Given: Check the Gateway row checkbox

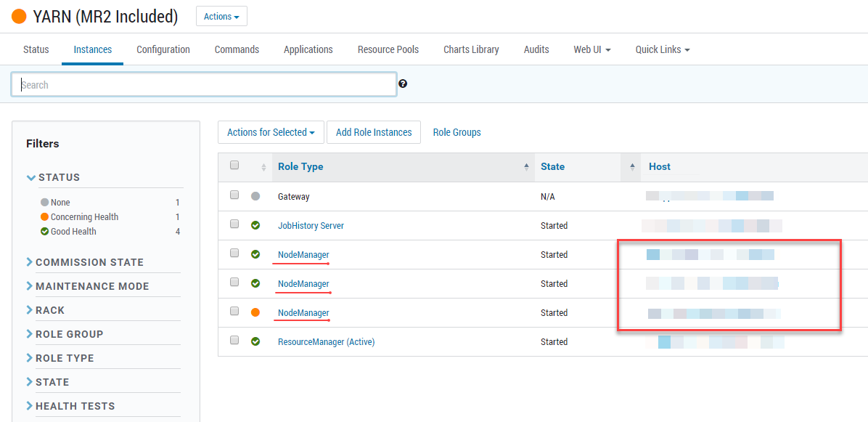Looking at the screenshot, I should tap(234, 195).
